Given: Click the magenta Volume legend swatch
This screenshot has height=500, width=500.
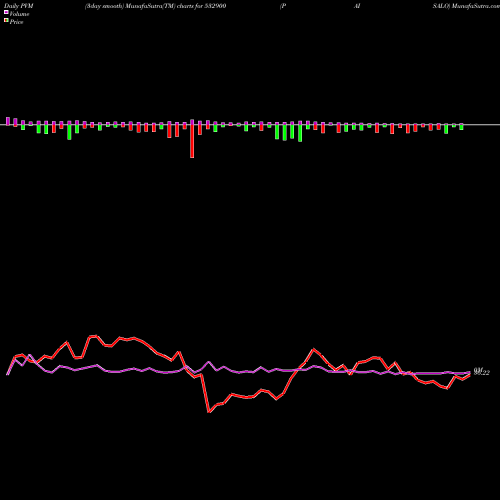Looking at the screenshot, I should click(x=6, y=12).
